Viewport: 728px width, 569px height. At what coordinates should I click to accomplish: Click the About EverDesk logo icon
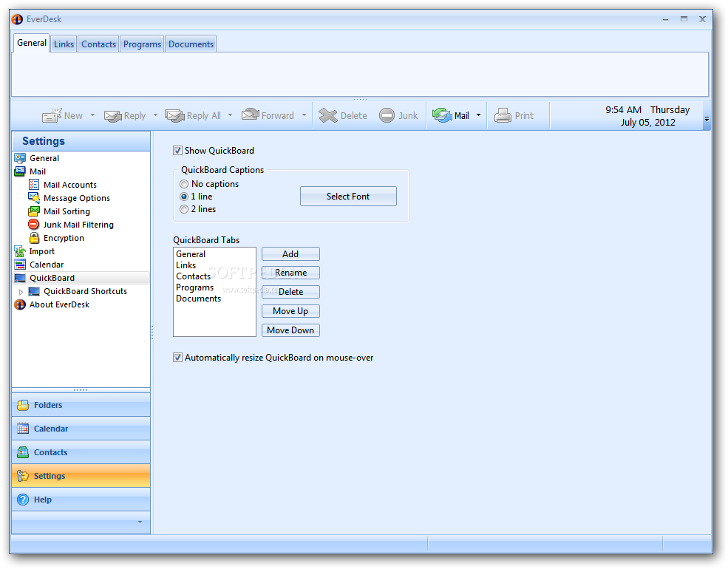coord(20,304)
